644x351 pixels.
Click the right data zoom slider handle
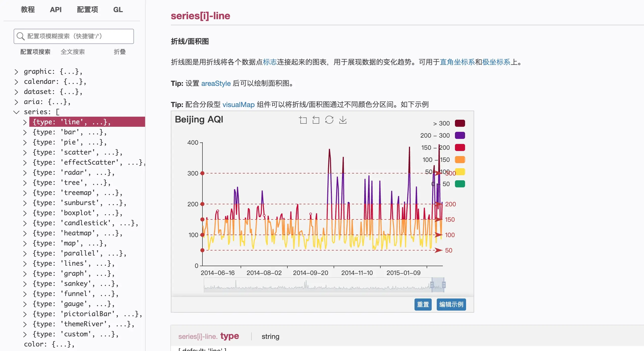(444, 285)
